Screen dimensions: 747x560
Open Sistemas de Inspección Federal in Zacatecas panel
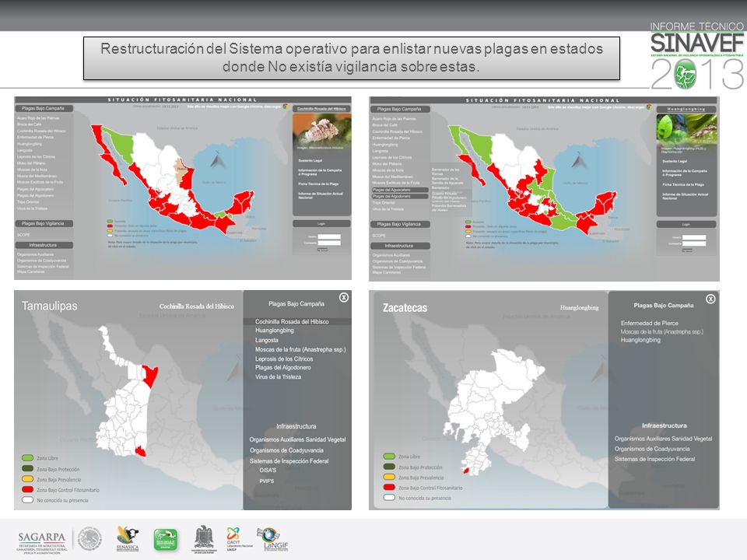(654, 459)
